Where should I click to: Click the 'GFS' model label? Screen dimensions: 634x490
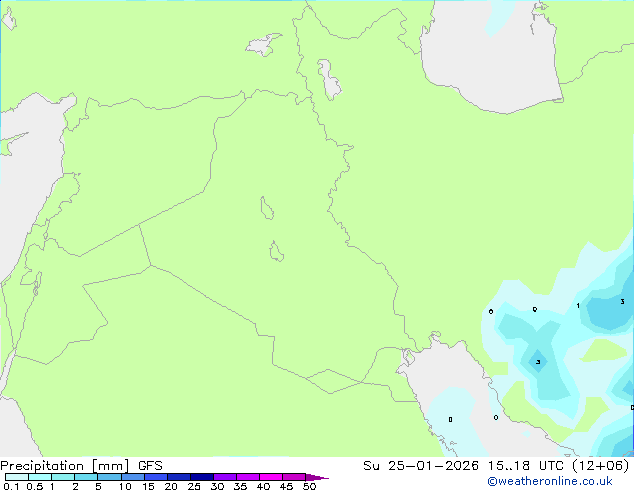coord(150,466)
